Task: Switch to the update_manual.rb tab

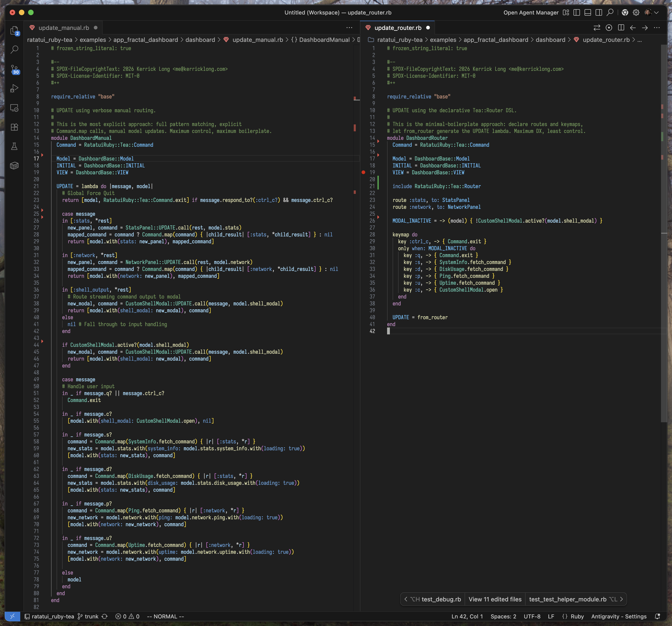Action: (64, 28)
